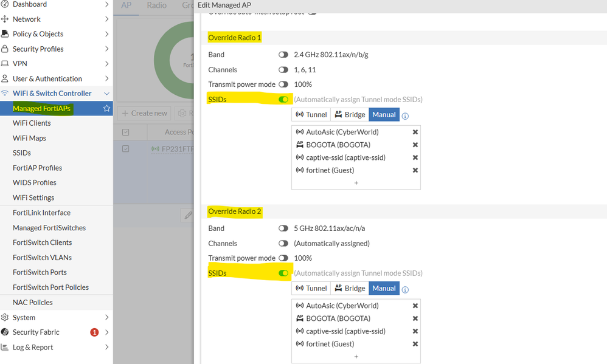Screen dimensions: 607x364
Task: Toggle Transmit power mode override on Radio 2
Action: (283, 258)
